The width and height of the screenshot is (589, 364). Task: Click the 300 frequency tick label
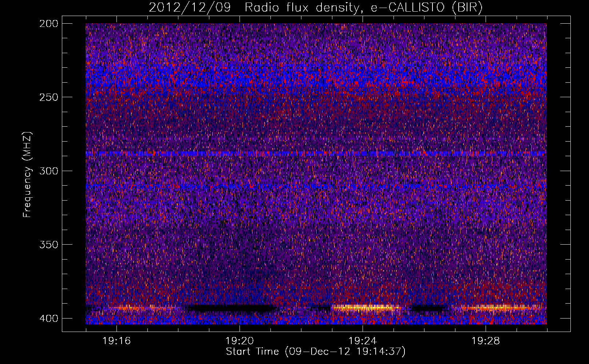[x=48, y=171]
